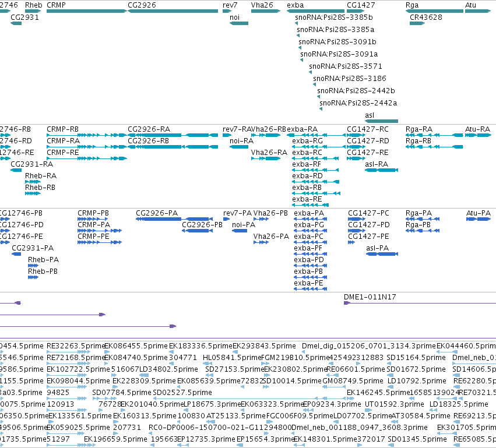496x448 pixels.
Task: Select the DME1-011N17 clone label
Action: pos(370,297)
